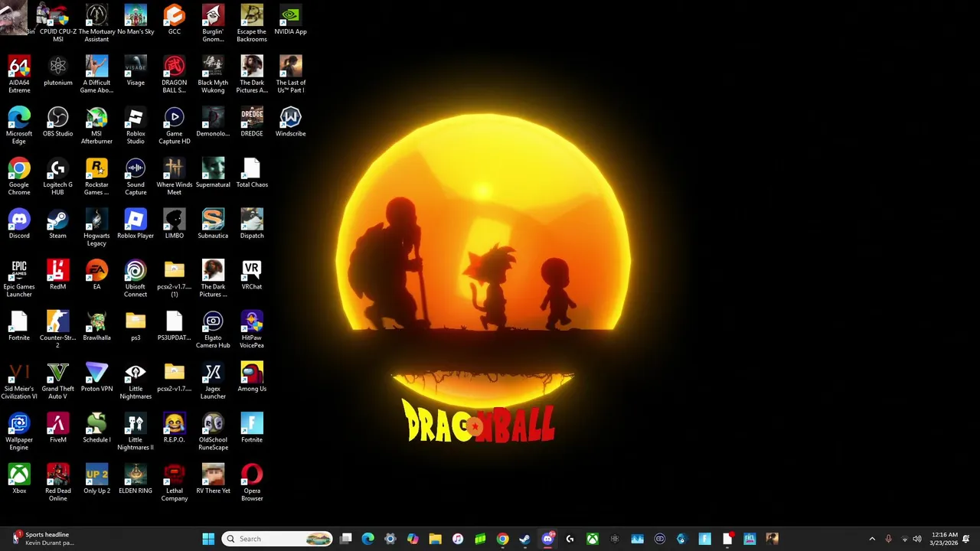Select the Where Winds Meet desktop shortcut
Viewport: 980px width, 551px height.
[175, 177]
